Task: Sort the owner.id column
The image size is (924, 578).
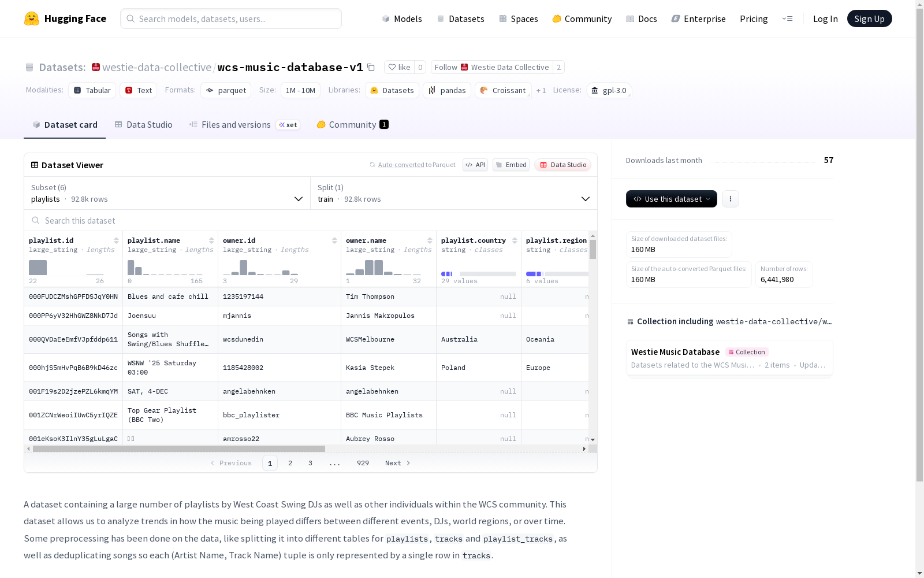Action: click(334, 240)
